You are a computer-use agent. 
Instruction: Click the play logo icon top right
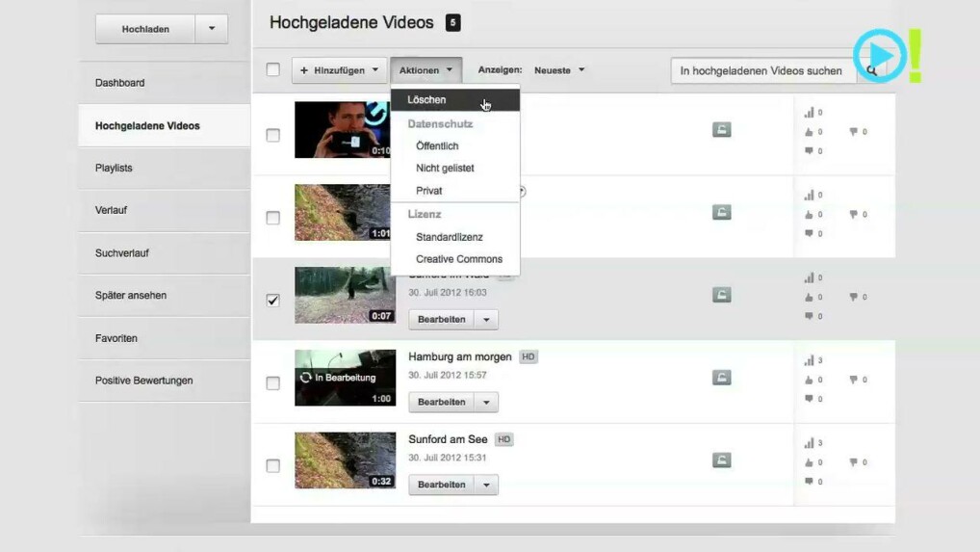pos(879,56)
